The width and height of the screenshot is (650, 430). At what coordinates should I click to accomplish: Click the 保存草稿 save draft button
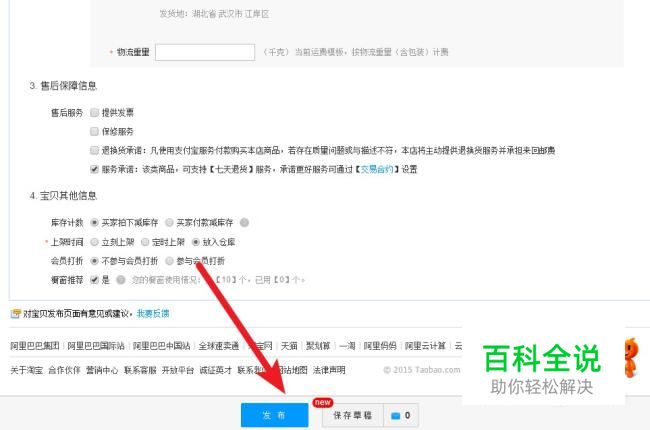click(x=353, y=415)
